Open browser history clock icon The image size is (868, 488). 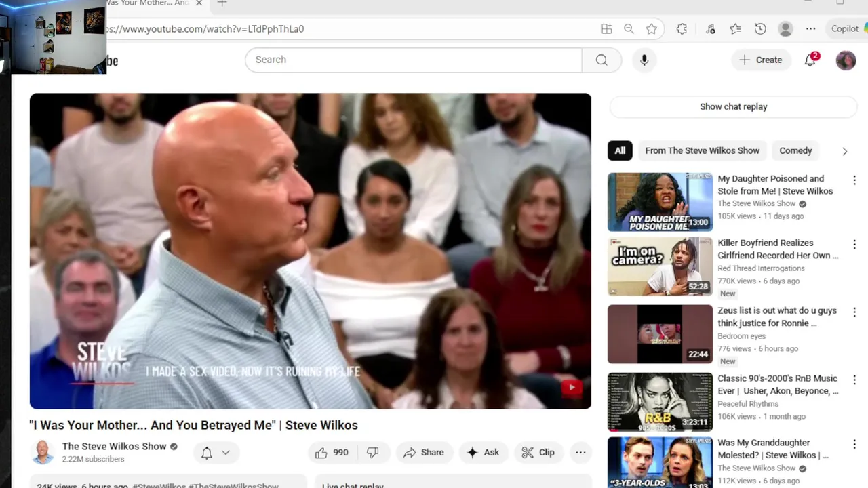pos(760,28)
